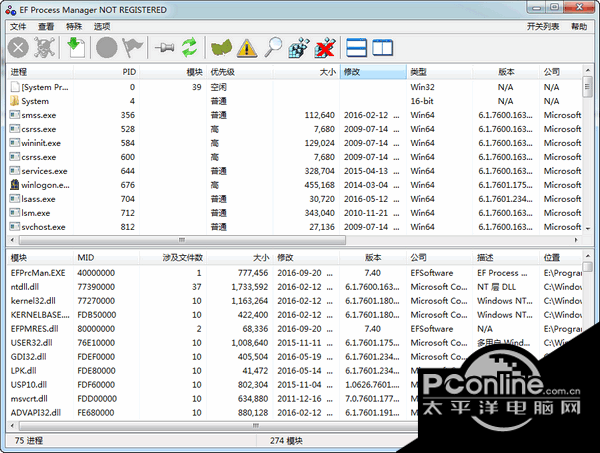
Task: Sort processes by 优先级 column header
Action: (240, 72)
